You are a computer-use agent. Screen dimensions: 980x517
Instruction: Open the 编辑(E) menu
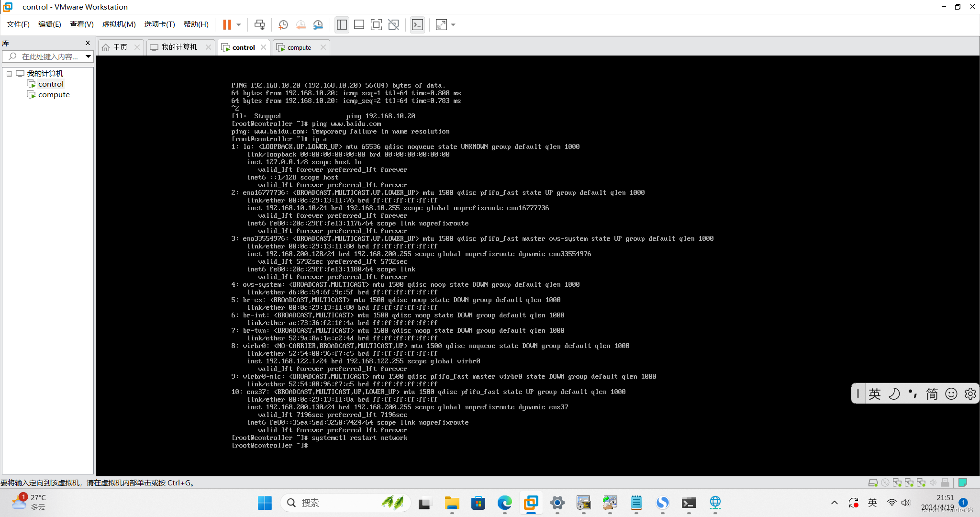[x=50, y=24]
